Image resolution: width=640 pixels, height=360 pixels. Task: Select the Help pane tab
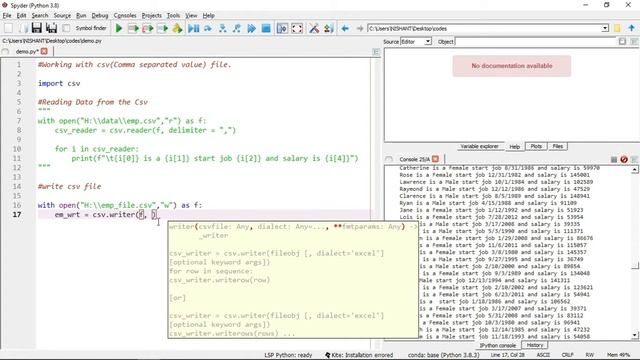click(514, 147)
